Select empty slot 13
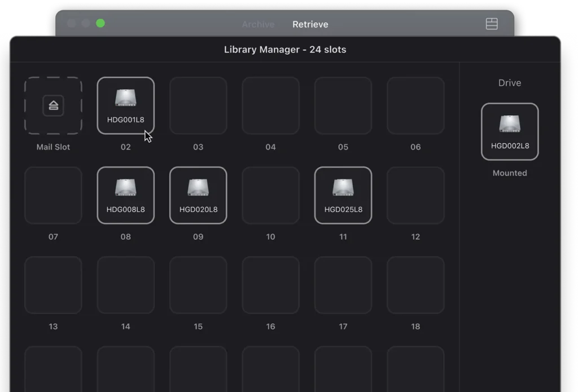Screen dimensions: 578x392 [53, 285]
